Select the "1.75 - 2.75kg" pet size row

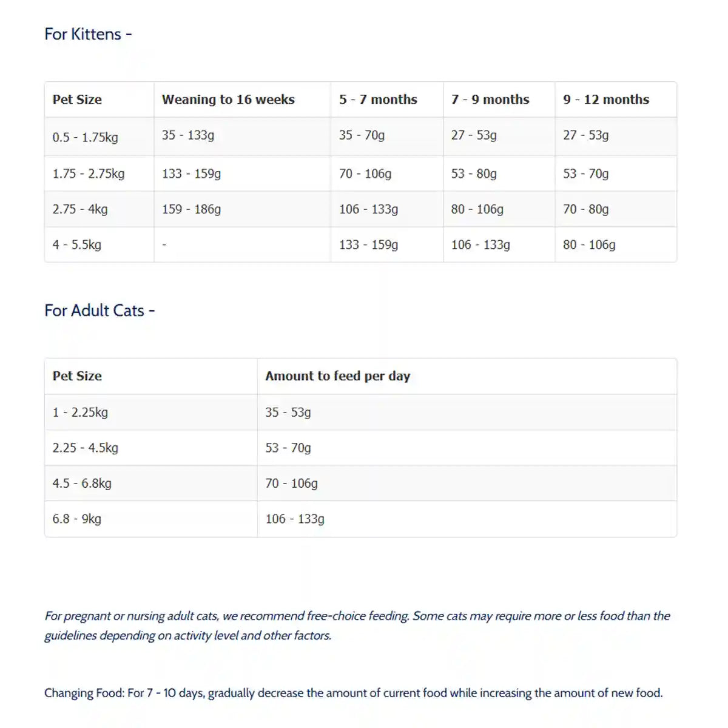[x=89, y=174]
